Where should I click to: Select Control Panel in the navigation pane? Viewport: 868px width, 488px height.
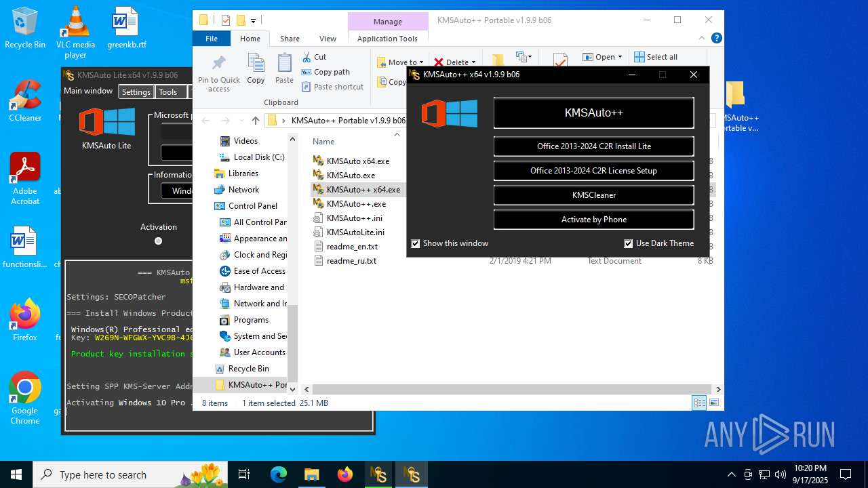pos(246,206)
